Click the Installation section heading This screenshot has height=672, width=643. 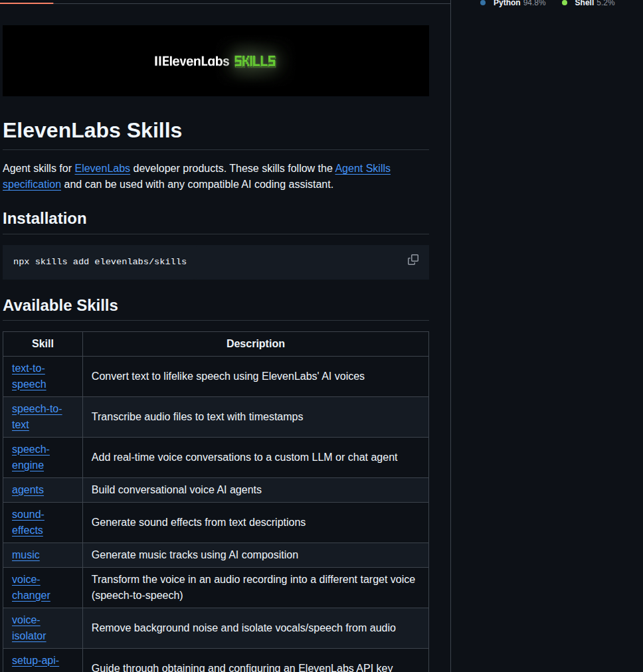(x=45, y=218)
